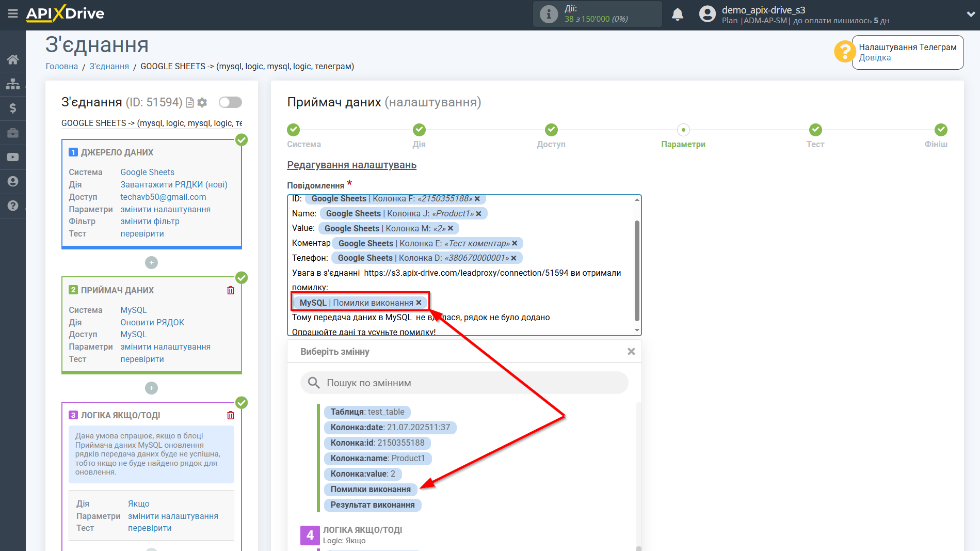Open Завантажити РЯДКИ (нові) action link
The height and width of the screenshot is (551, 980).
pos(174,184)
